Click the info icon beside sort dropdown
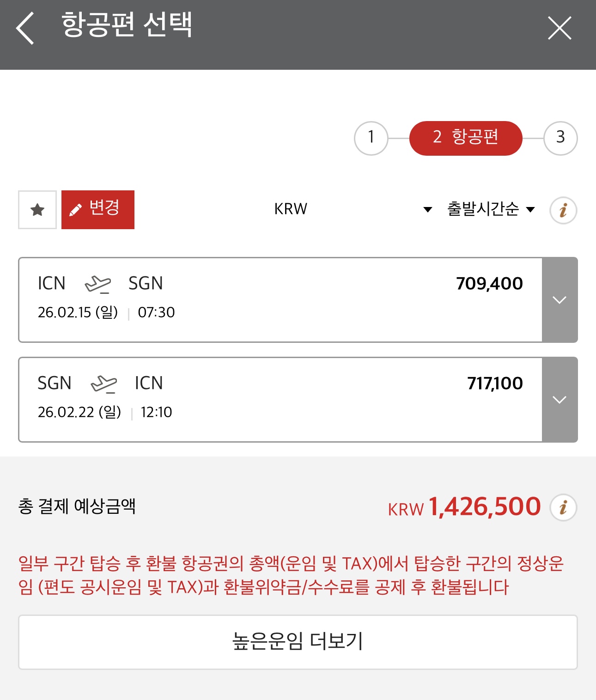 [x=563, y=211]
